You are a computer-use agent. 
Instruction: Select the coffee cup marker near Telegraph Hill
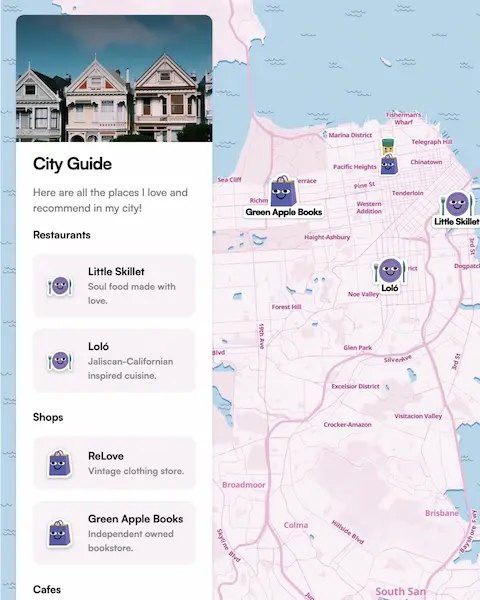click(x=388, y=146)
